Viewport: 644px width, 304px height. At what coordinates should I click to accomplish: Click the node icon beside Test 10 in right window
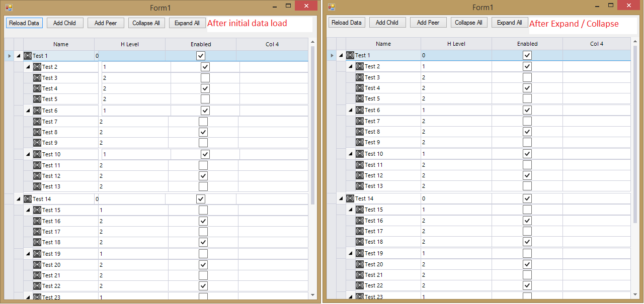click(360, 154)
